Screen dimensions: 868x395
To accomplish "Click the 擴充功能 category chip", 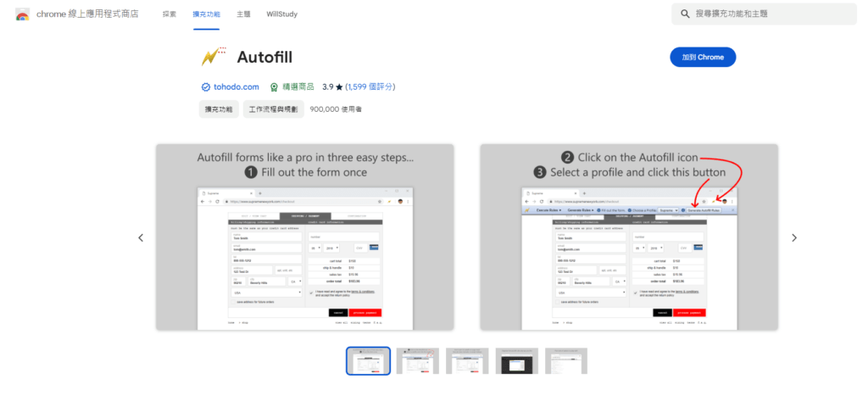I will (219, 109).
